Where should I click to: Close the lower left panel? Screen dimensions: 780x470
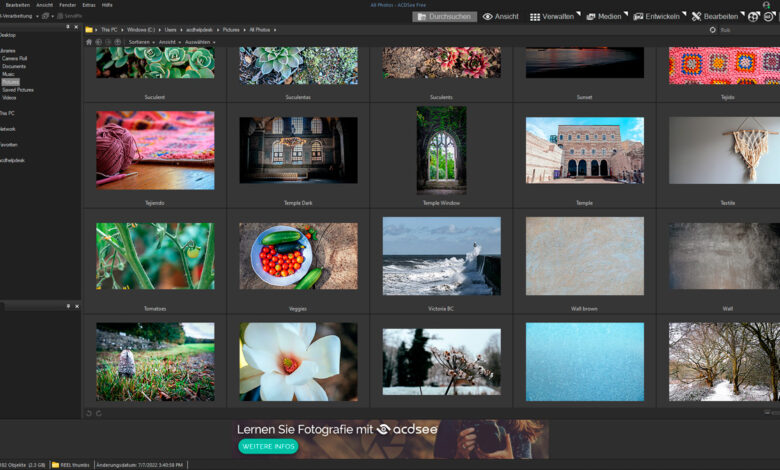point(77,305)
